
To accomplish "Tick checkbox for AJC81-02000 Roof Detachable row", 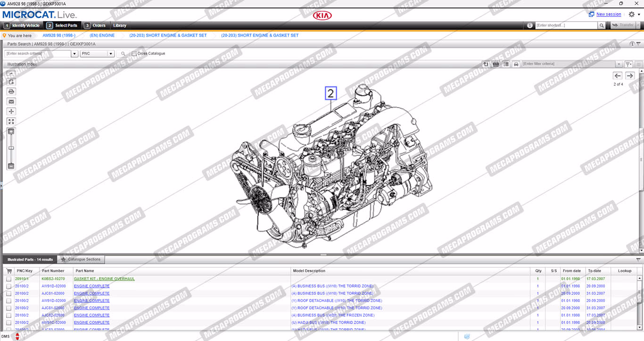I will pyautogui.click(x=9, y=308).
